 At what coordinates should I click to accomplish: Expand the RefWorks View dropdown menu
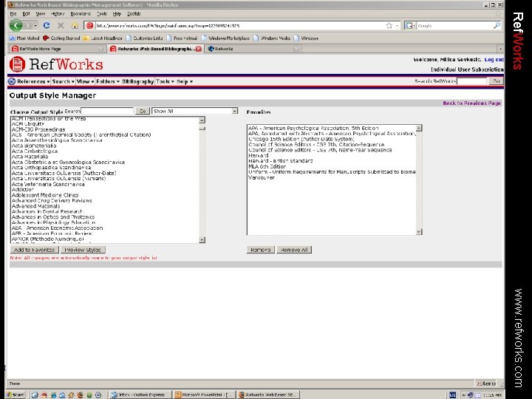[85, 81]
